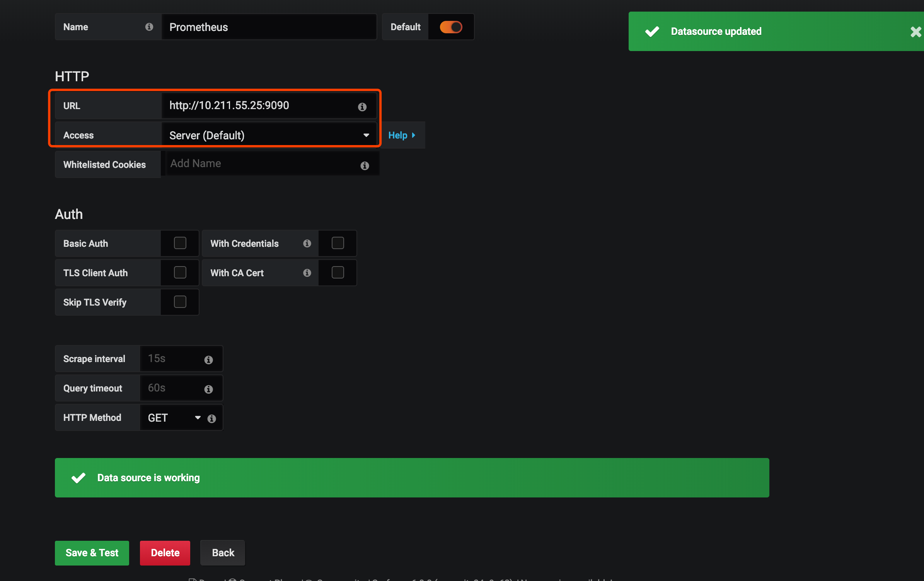This screenshot has height=581, width=924.
Task: Click the Query timeout info icon
Action: (x=208, y=389)
